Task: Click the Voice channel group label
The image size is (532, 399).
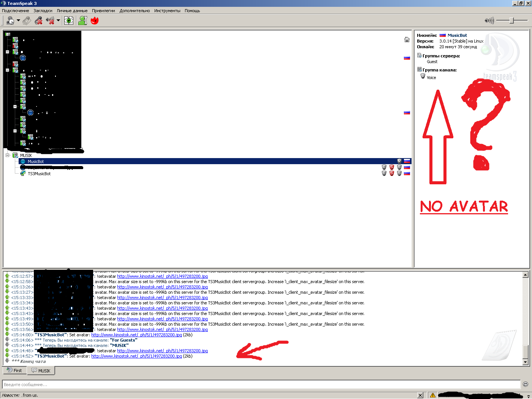Action: coord(431,78)
